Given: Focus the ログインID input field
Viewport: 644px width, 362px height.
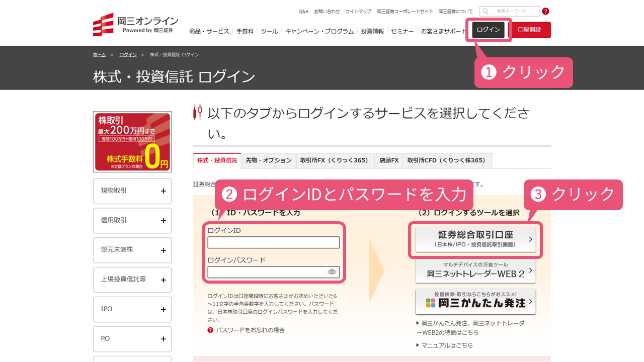Looking at the screenshot, I should pos(274,242).
